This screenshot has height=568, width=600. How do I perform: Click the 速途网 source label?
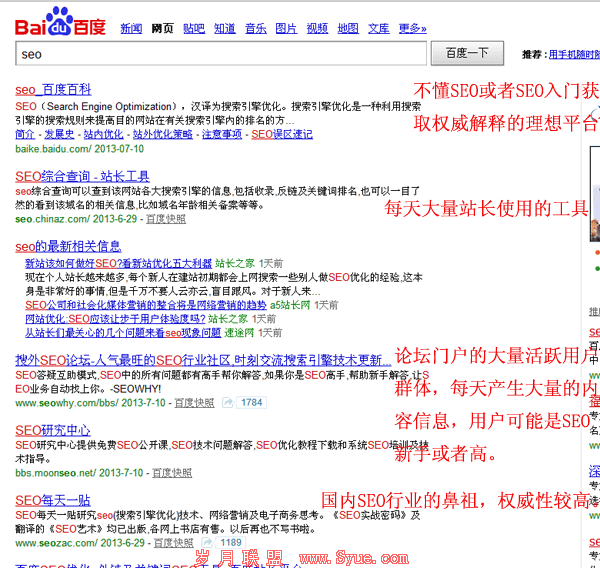239,333
